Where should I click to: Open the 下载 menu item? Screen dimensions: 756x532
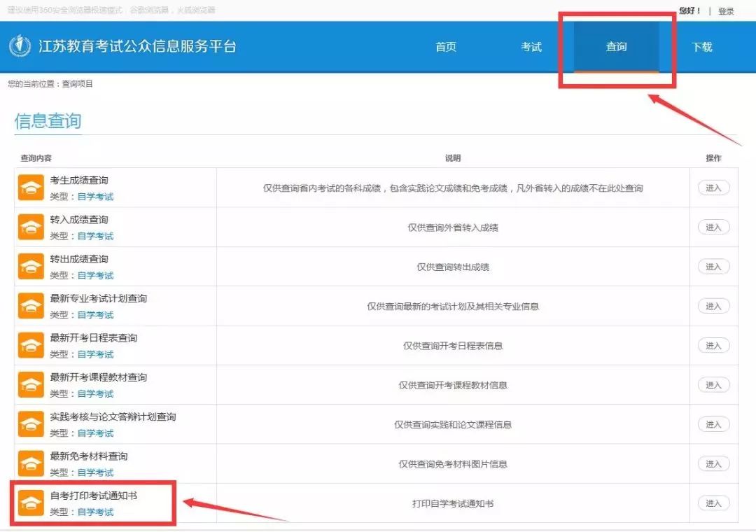(701, 47)
